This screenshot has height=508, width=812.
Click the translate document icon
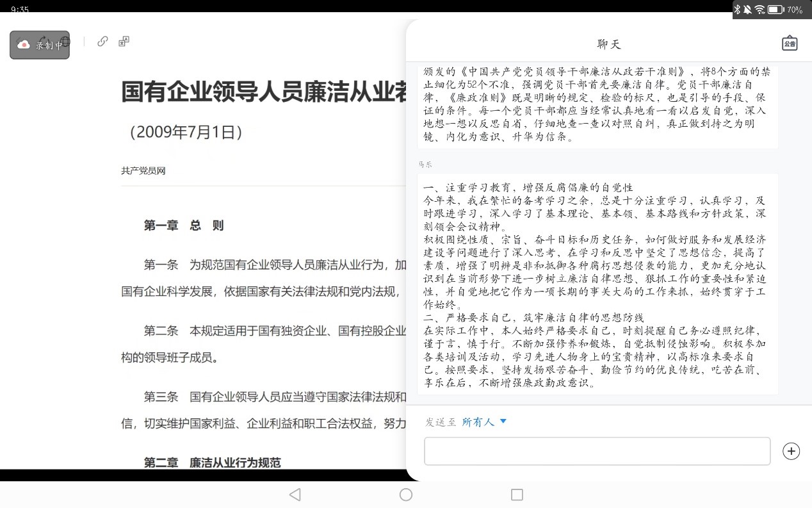[124, 42]
